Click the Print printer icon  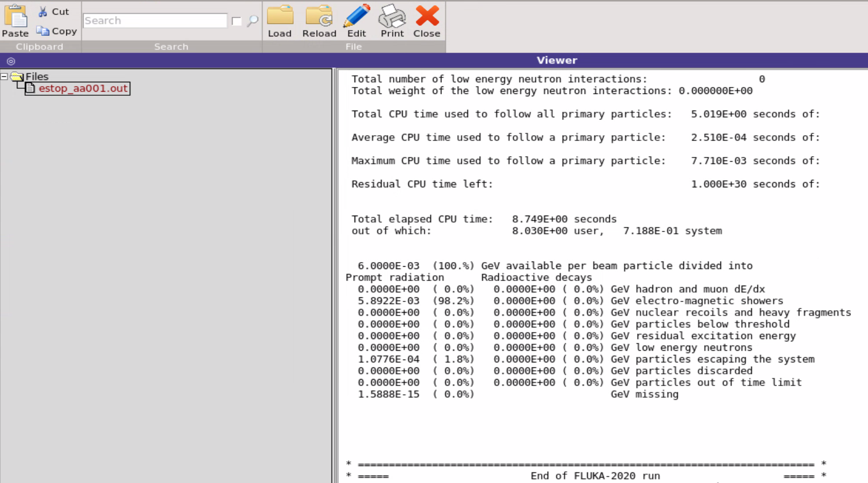click(x=392, y=16)
